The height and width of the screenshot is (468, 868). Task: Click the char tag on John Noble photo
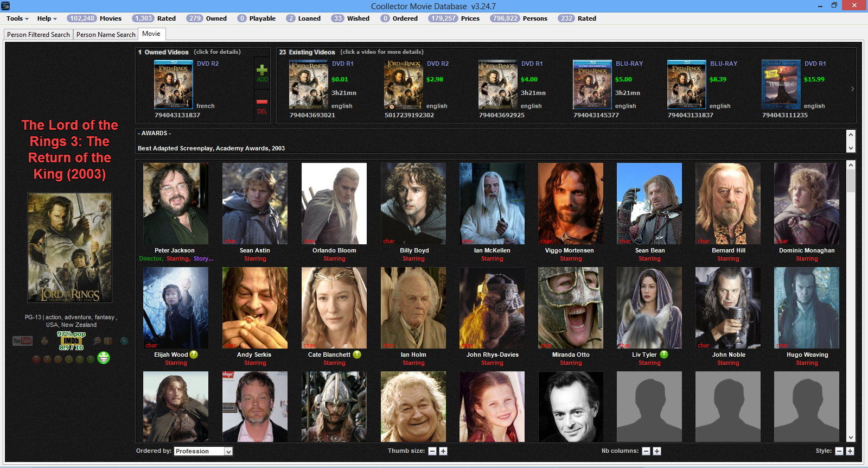[x=703, y=345]
